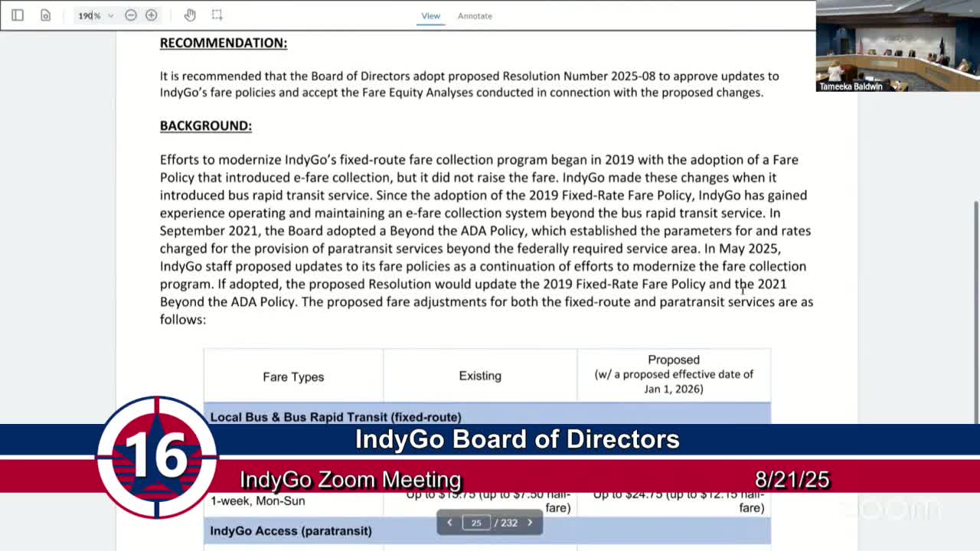Click the 'Existing' table header
Viewport: 980px width, 551px height.
point(480,376)
